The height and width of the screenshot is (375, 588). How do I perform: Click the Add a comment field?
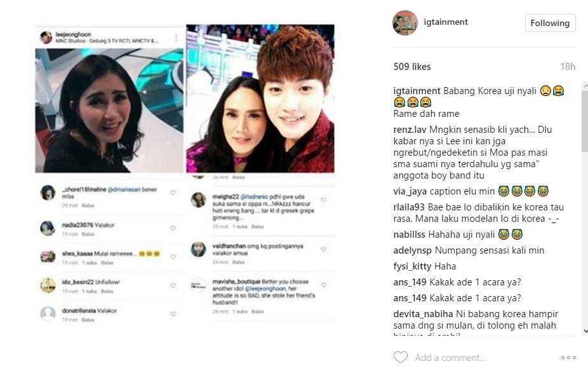pos(484,357)
